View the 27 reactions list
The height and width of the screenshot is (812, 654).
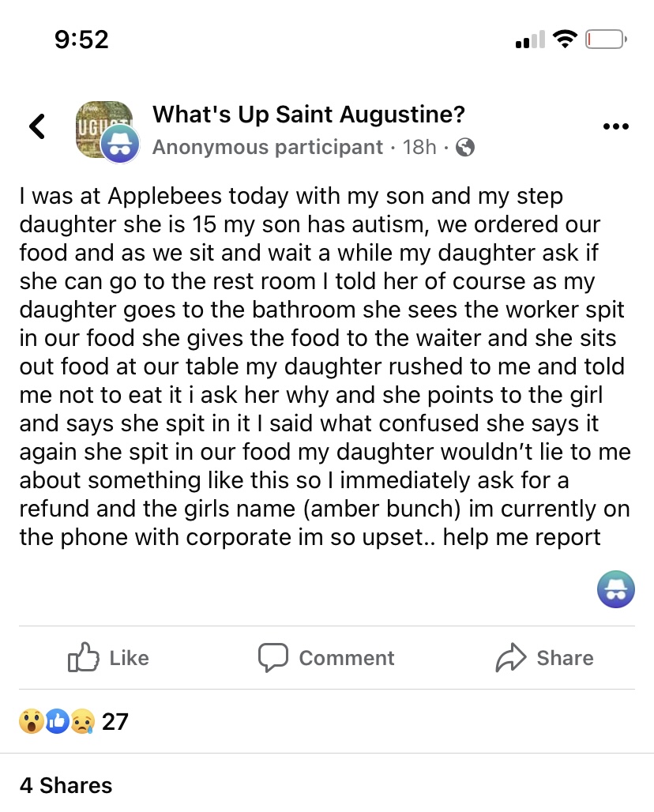(x=115, y=721)
